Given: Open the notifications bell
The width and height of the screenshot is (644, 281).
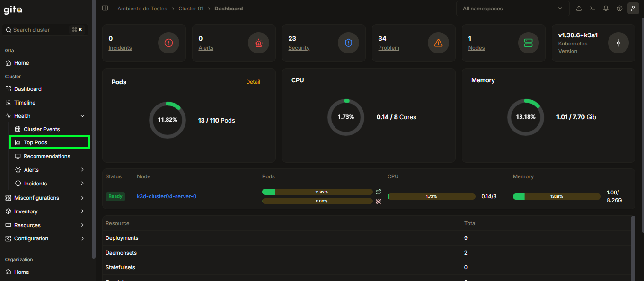Looking at the screenshot, I should pyautogui.click(x=606, y=9).
